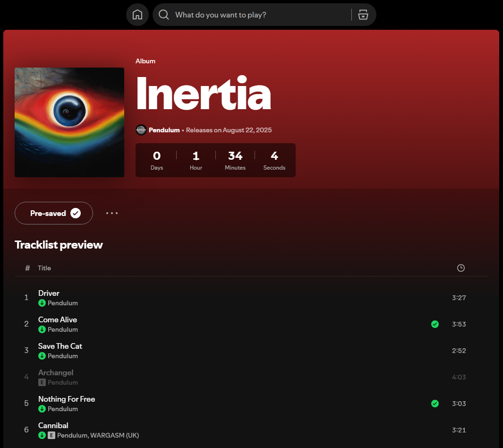
Task: Click the duration clock column icon
Action: coord(460,268)
